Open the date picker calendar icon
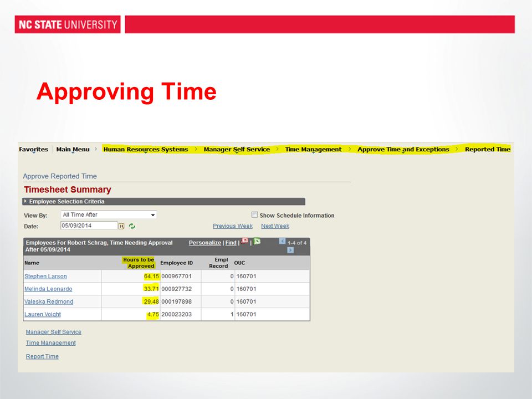 point(121,226)
